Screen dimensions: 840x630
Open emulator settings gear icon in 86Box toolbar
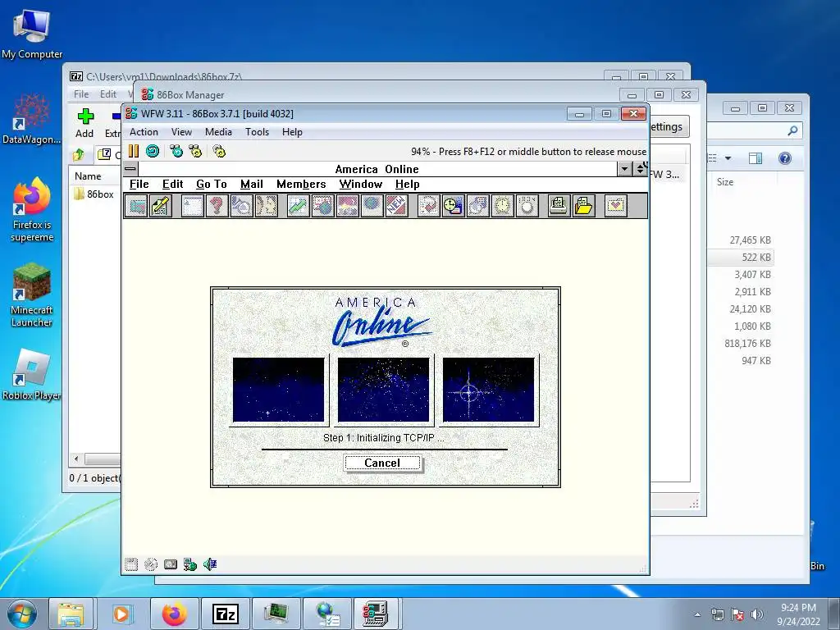[x=219, y=152]
